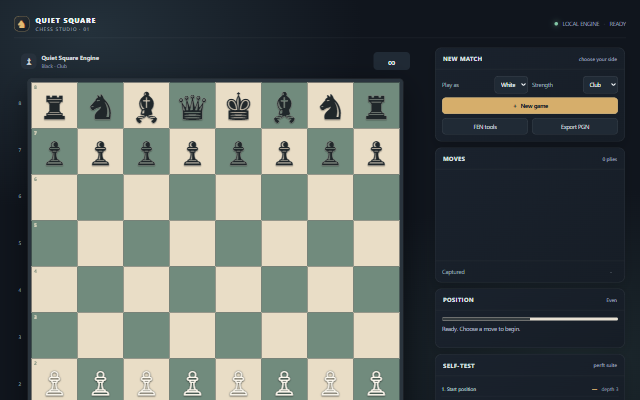Viewport: 640px width, 400px height.
Task: Select the white pawn on c2
Action: [146, 383]
